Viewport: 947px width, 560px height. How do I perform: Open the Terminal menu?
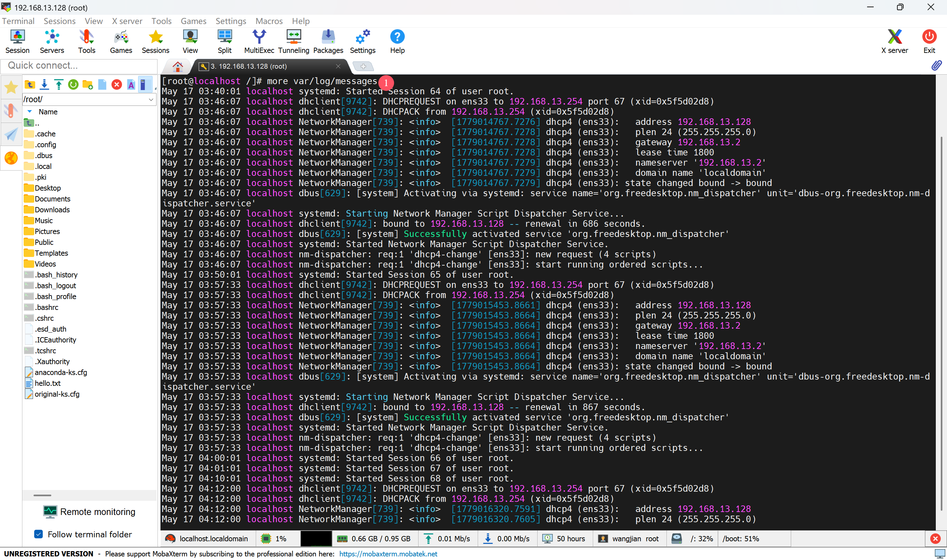click(18, 21)
